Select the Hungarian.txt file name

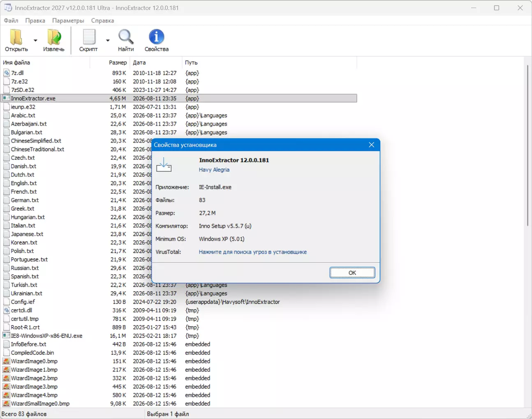click(28, 217)
